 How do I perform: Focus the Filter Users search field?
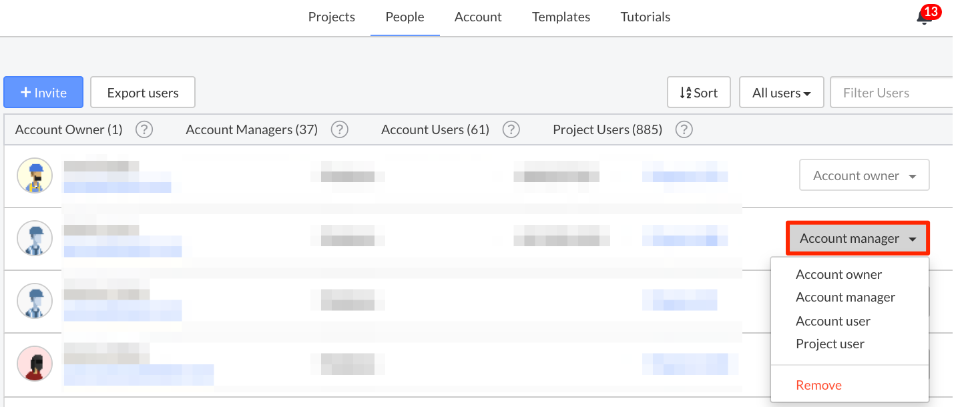(891, 93)
